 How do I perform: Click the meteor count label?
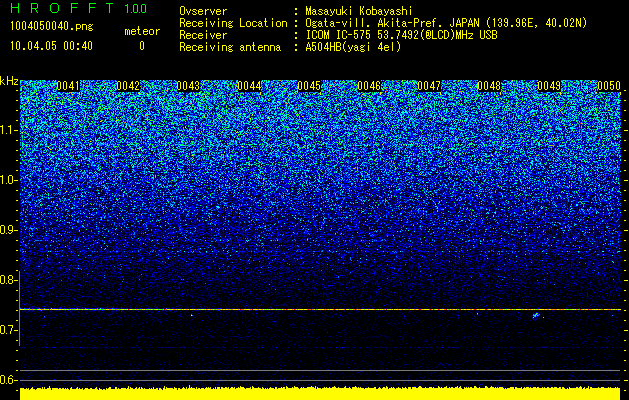(142, 31)
